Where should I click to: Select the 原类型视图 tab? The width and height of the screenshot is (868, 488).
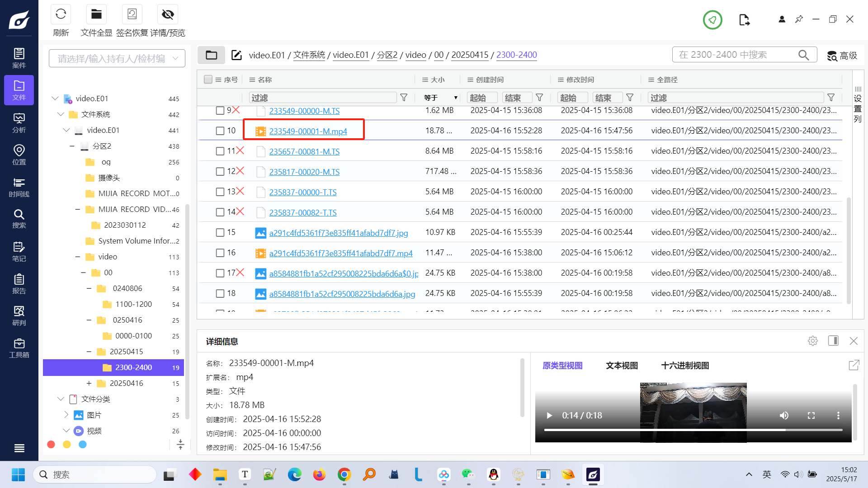click(x=562, y=366)
